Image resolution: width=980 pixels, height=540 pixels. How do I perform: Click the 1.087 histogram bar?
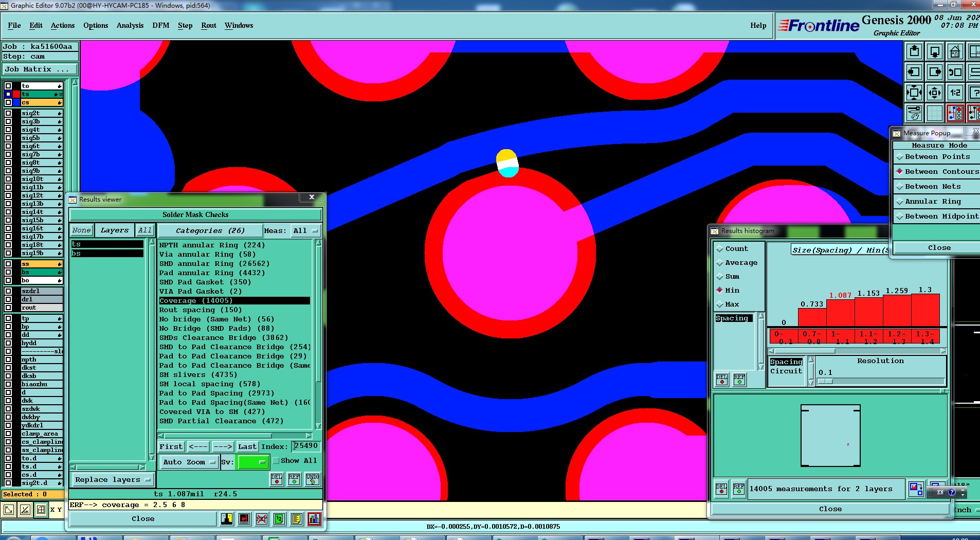point(841,313)
